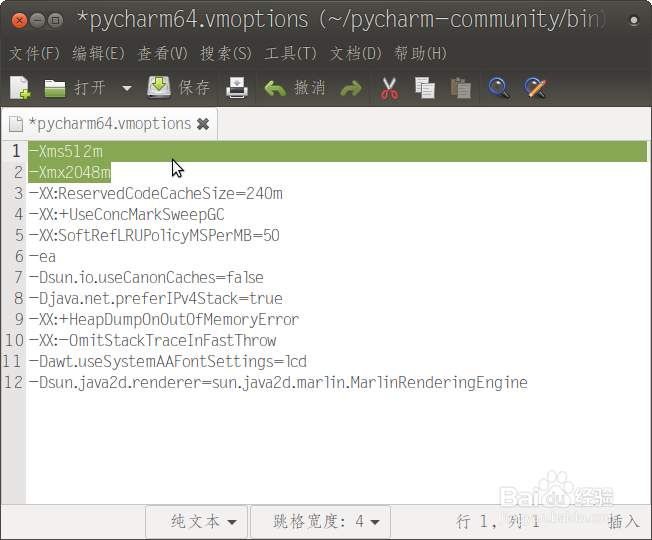Select the *pycharm64.vmoptions tab
The width and height of the screenshot is (652, 540).
click(x=109, y=124)
